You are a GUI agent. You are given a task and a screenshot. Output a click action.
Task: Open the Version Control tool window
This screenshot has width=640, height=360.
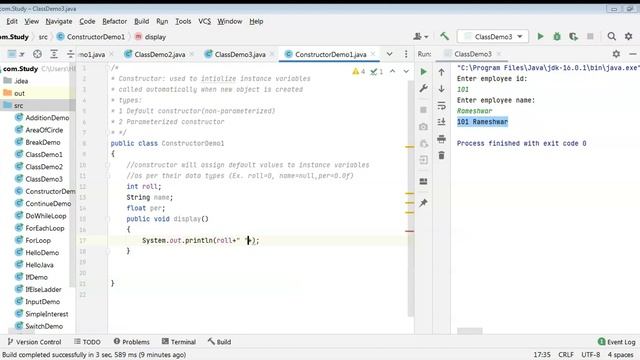click(34, 342)
